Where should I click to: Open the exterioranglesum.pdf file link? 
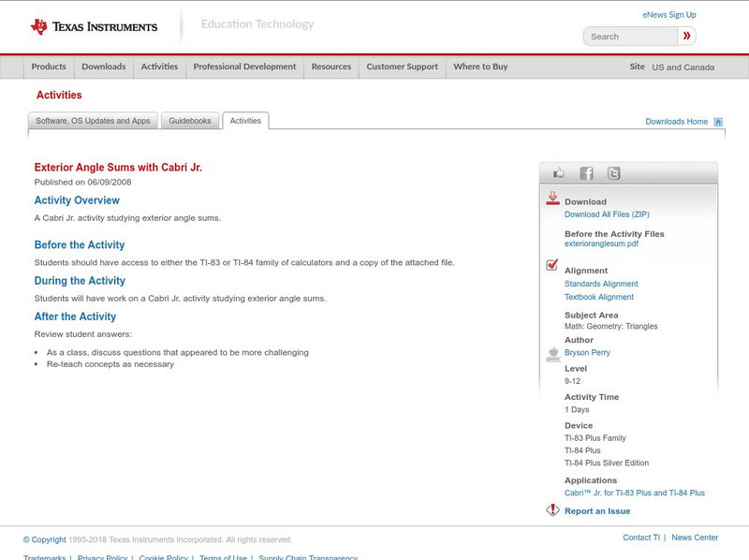click(601, 243)
